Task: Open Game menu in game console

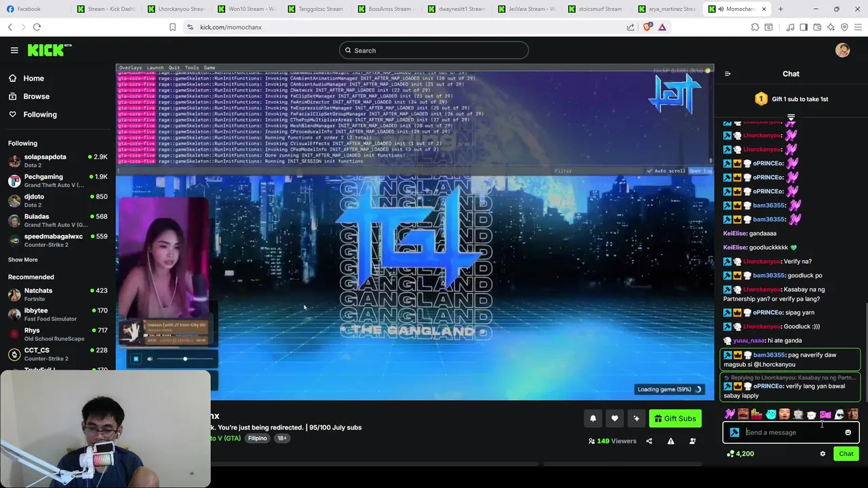Action: [x=210, y=68]
